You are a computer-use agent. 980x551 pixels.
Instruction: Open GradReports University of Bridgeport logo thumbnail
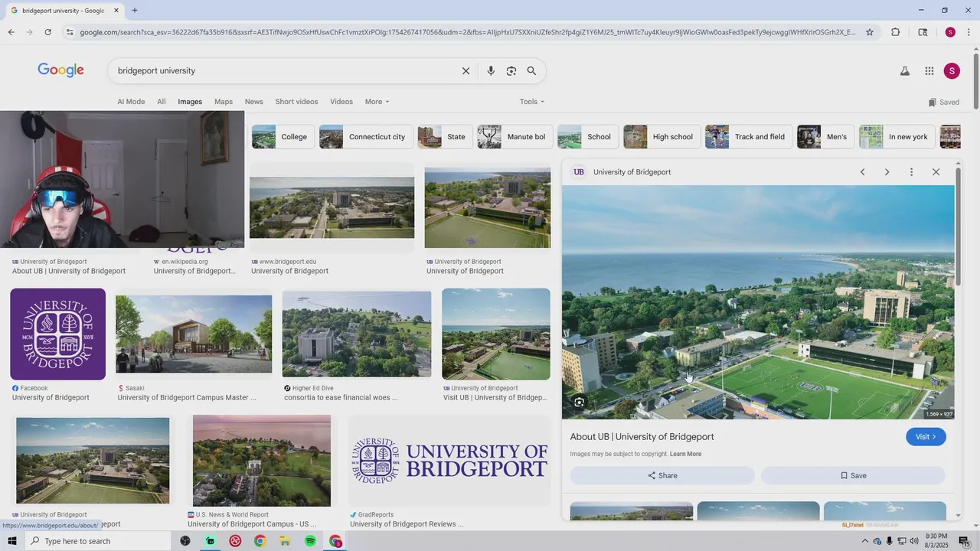tap(449, 461)
